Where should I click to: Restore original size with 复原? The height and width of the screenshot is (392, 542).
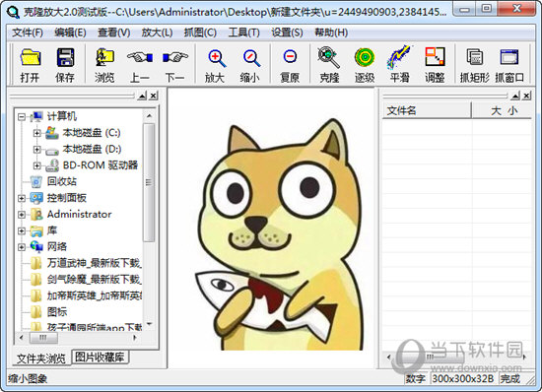pos(290,65)
